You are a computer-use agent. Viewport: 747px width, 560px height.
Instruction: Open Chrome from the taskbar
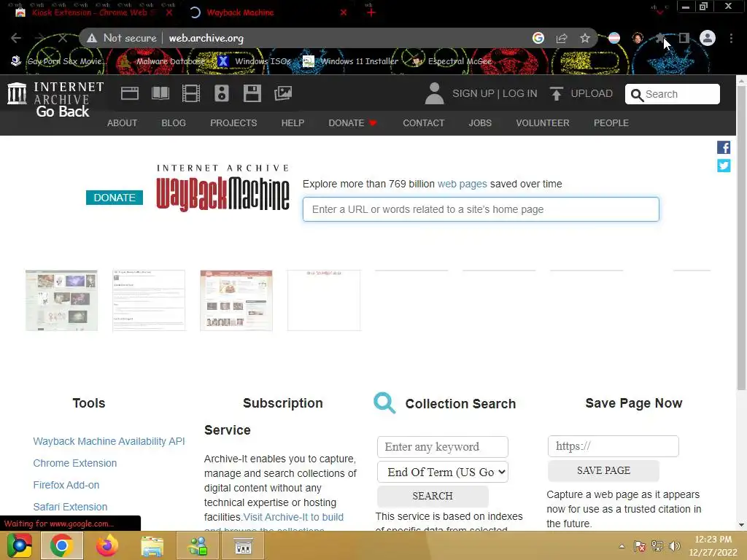pos(61,545)
